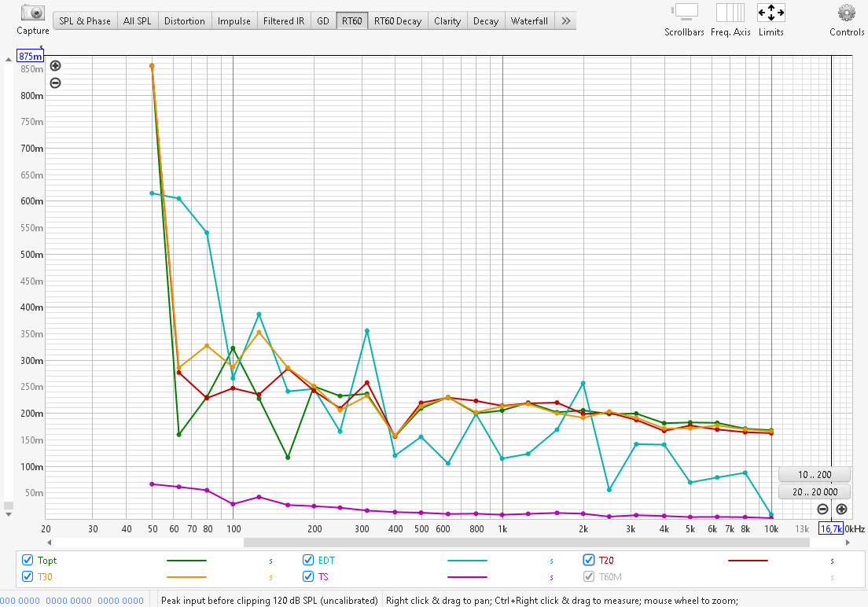Uncheck the TS trace checkbox
This screenshot has height=607, width=868.
point(308,576)
